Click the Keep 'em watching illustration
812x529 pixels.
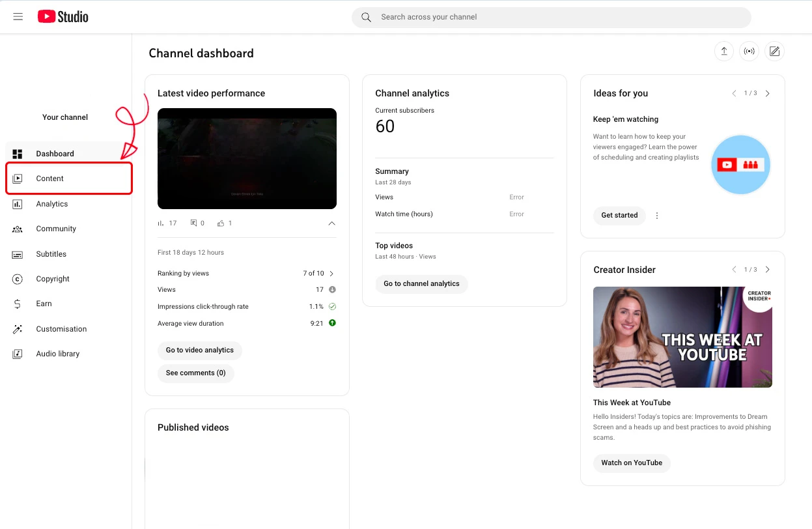click(x=740, y=165)
